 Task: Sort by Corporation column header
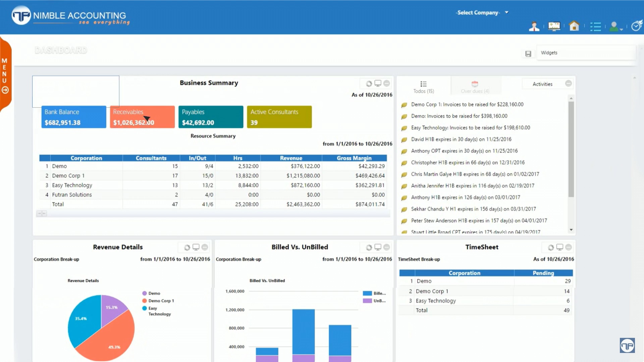click(86, 158)
